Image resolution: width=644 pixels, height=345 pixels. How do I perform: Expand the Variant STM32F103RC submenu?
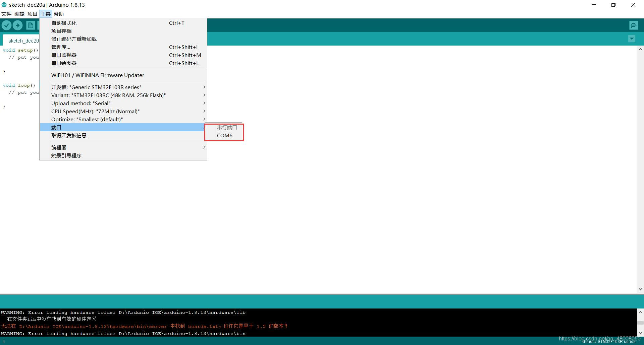[x=123, y=95]
